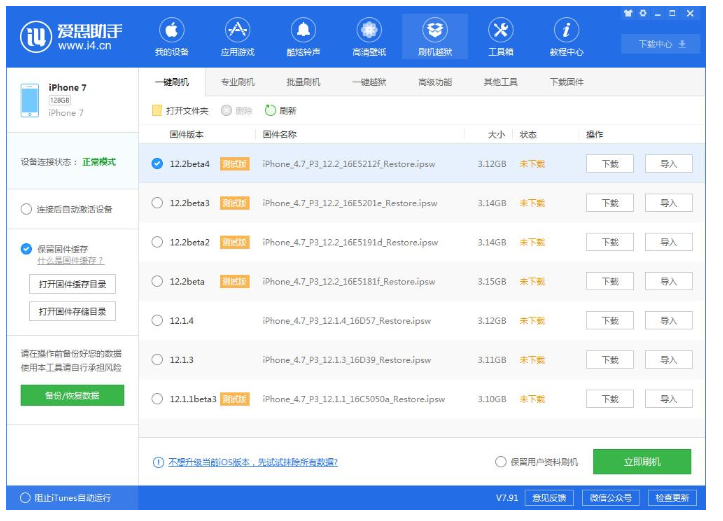Switch to the 专业刷机 tab
The width and height of the screenshot is (723, 521).
coord(237,82)
